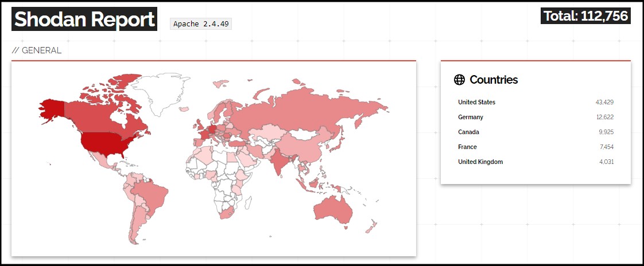This screenshot has width=644, height=266.
Task: Click South Africa on the map
Action: 227,213
